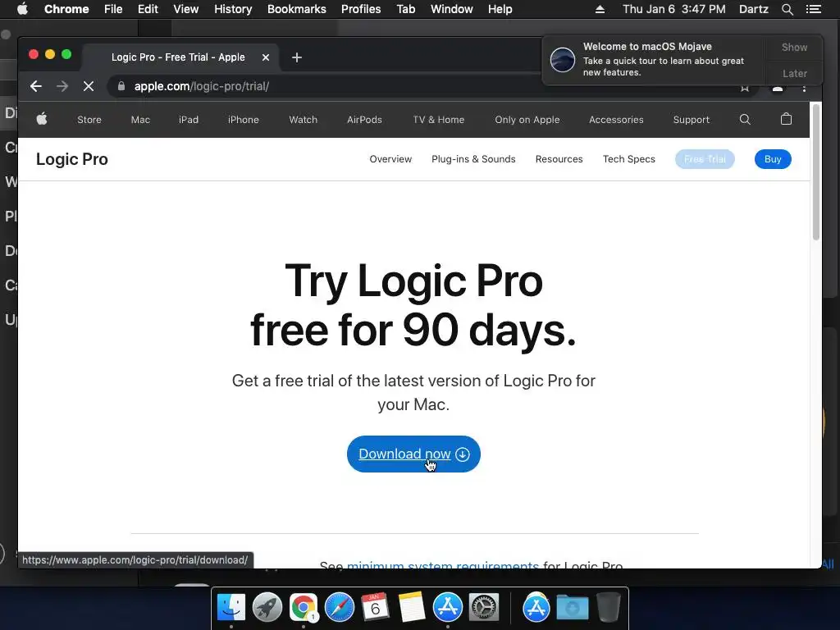Image resolution: width=840 pixels, height=630 pixels.
Task: Open the History menu
Action: point(233,9)
